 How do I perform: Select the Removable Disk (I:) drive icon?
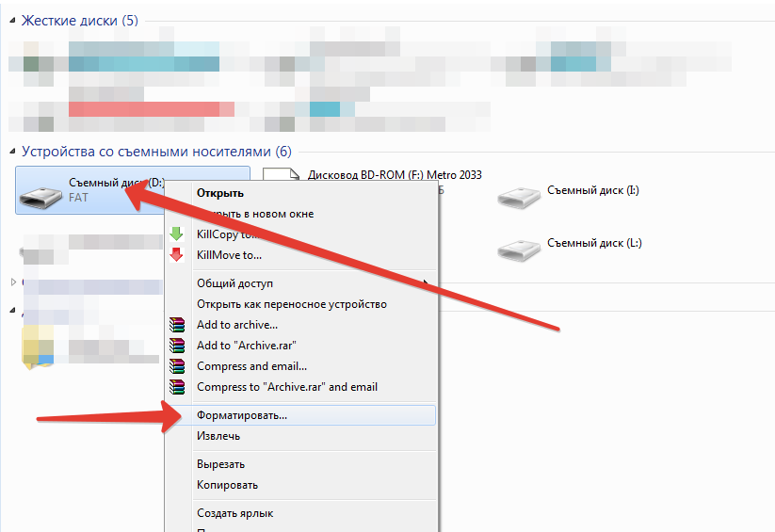(521, 196)
